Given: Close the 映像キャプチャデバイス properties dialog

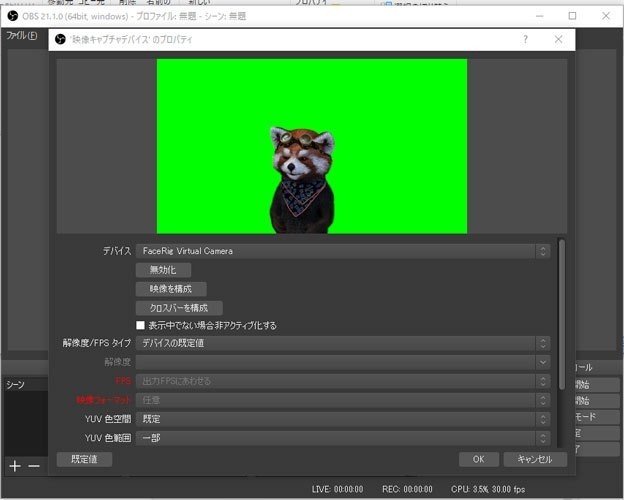Looking at the screenshot, I should point(558,39).
